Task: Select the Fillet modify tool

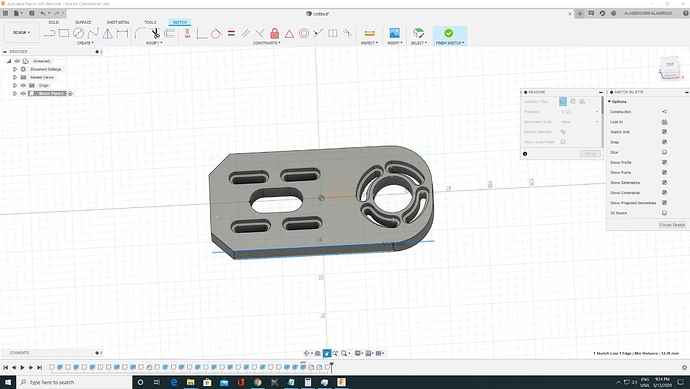Action: coord(140,33)
